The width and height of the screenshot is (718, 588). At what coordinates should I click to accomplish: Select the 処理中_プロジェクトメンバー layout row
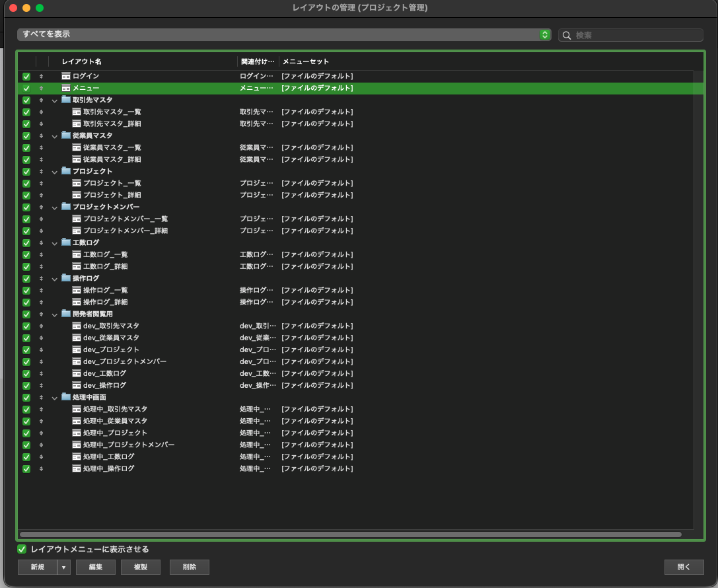pos(356,445)
